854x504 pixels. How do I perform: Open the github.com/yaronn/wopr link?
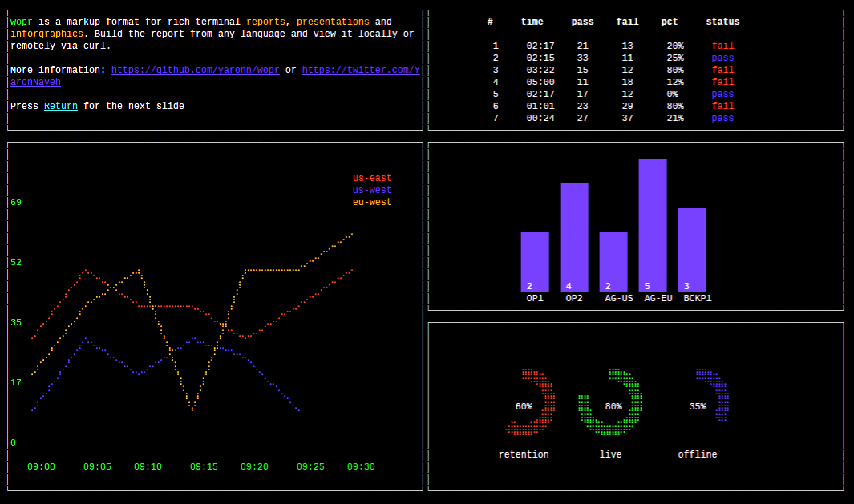[196, 70]
